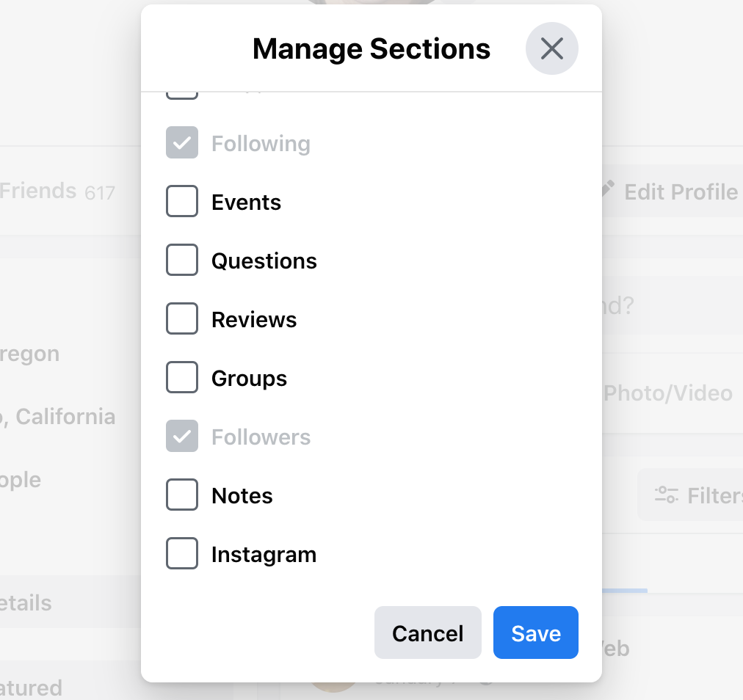Open the Friends 617 tab
This screenshot has height=700, width=743.
coord(57,192)
